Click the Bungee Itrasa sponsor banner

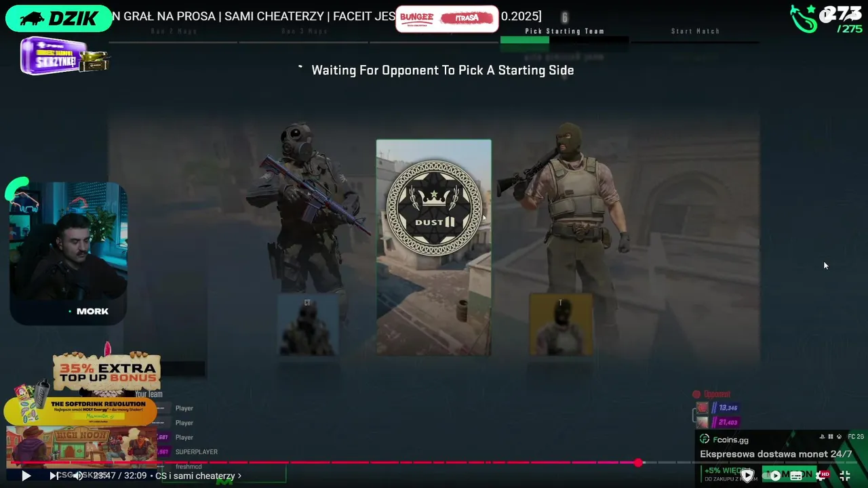coord(447,18)
